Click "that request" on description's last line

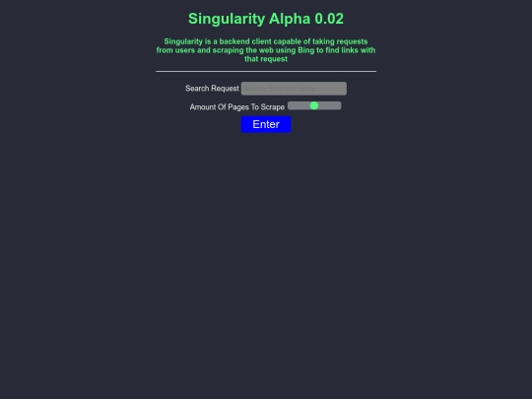[x=266, y=59]
